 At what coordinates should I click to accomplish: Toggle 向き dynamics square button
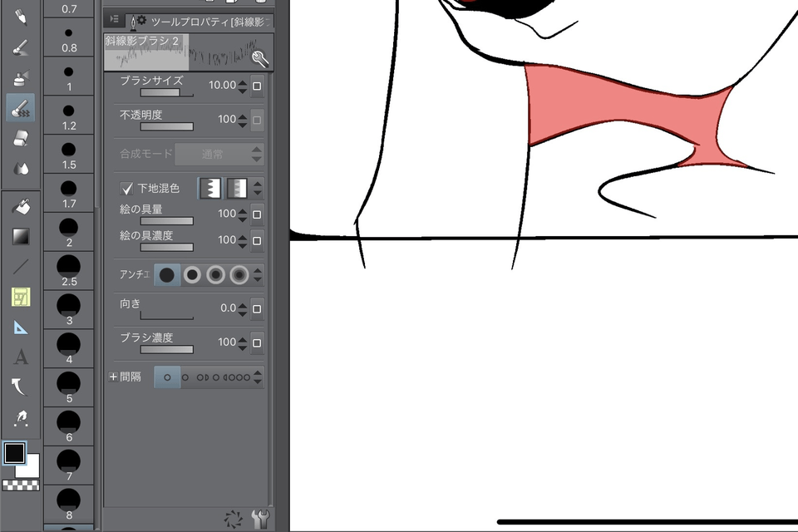tap(257, 308)
